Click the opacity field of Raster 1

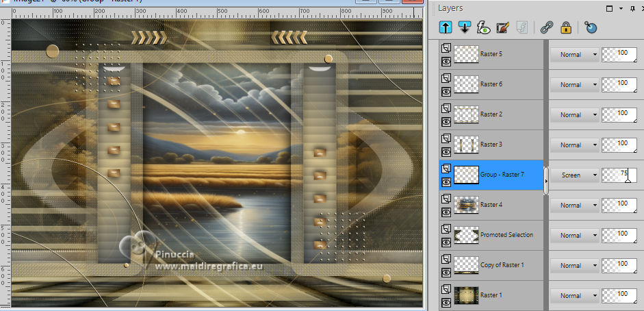619,295
